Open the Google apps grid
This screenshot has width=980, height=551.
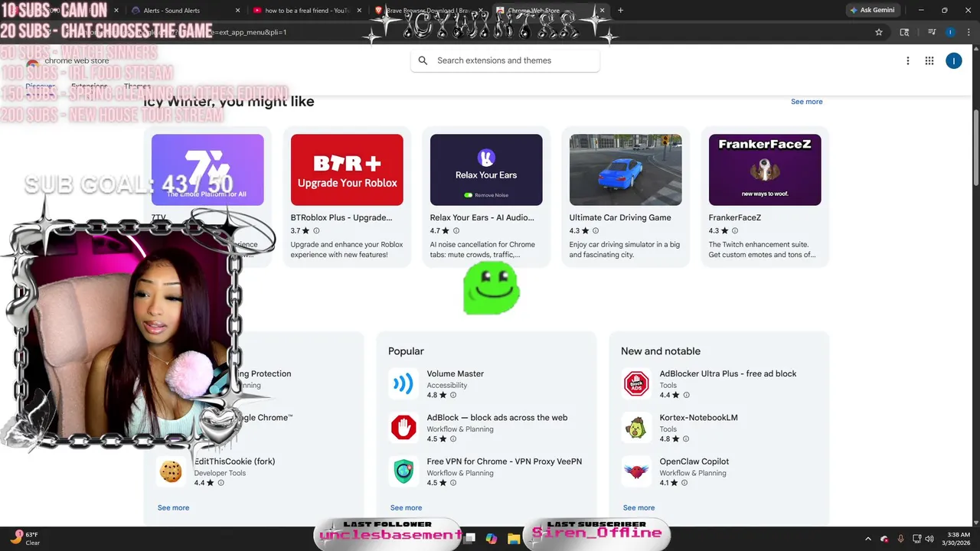[929, 60]
